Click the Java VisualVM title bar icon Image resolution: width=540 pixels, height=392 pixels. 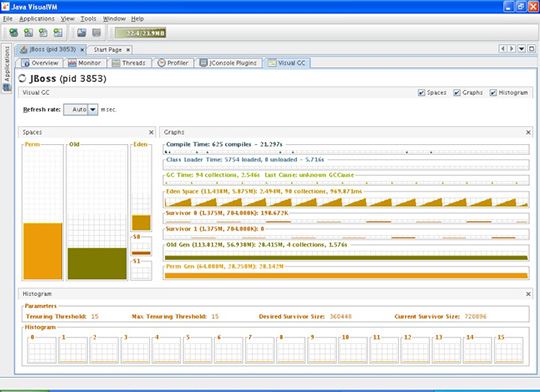(x=5, y=7)
